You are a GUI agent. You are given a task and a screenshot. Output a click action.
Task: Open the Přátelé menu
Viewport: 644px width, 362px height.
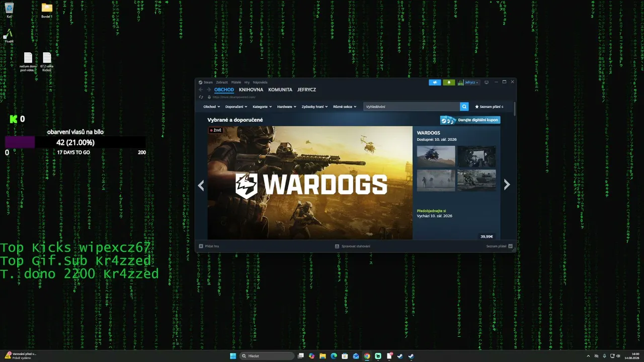click(x=236, y=82)
